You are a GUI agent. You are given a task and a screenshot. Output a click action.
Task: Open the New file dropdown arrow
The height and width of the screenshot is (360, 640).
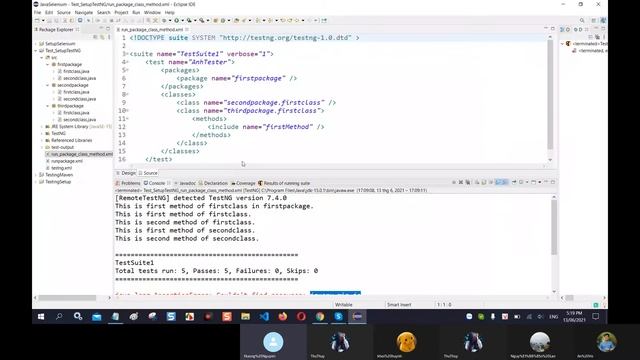pos(43,20)
